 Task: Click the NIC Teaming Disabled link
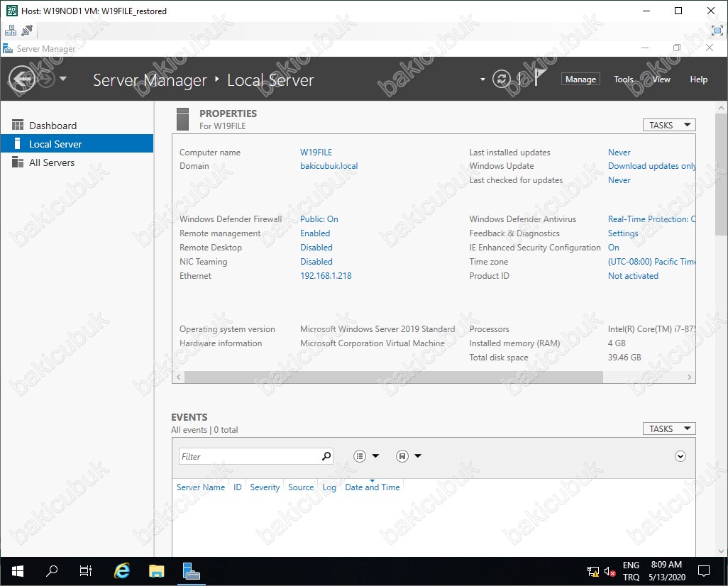pos(316,261)
